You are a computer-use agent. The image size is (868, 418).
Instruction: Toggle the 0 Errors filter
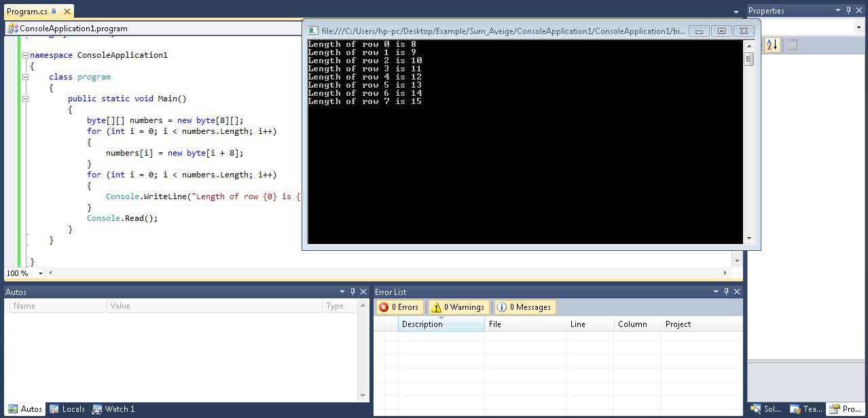pyautogui.click(x=399, y=307)
